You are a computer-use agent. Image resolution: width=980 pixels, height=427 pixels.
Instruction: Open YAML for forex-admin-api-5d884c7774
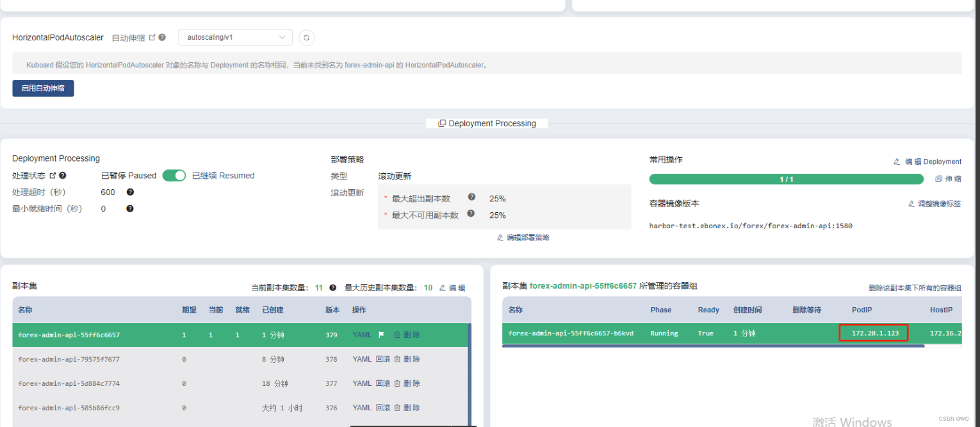pyautogui.click(x=362, y=383)
